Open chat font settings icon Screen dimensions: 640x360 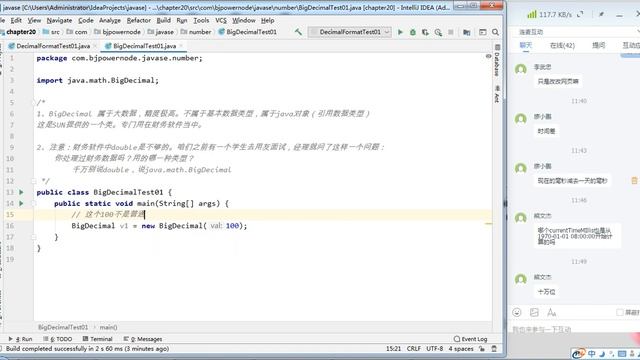click(551, 312)
